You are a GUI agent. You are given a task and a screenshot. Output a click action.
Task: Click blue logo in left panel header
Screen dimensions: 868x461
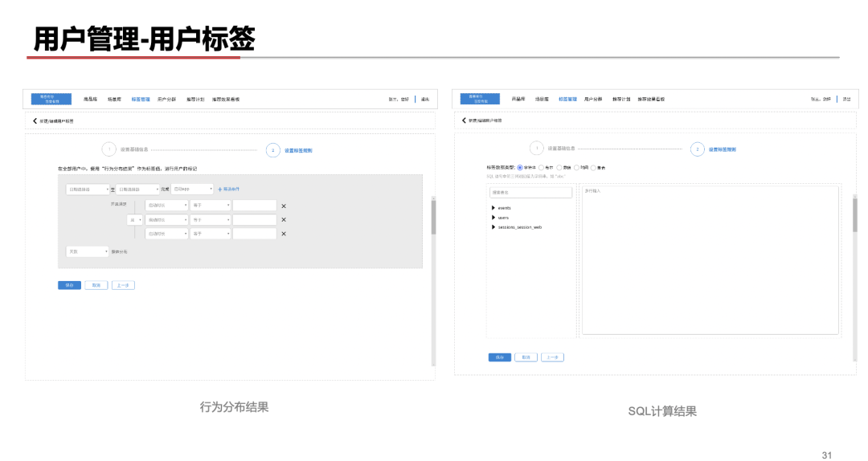51,99
